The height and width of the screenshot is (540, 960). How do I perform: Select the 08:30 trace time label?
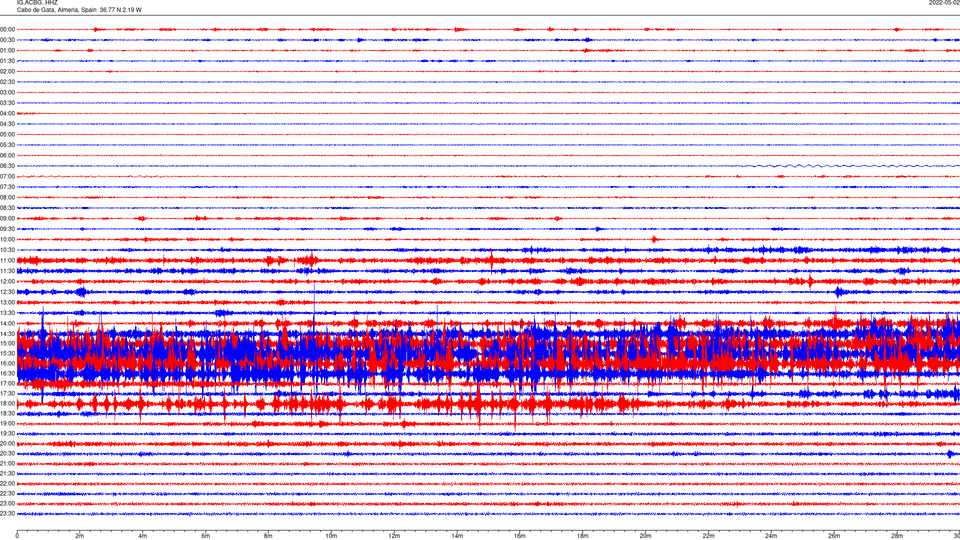(7, 208)
